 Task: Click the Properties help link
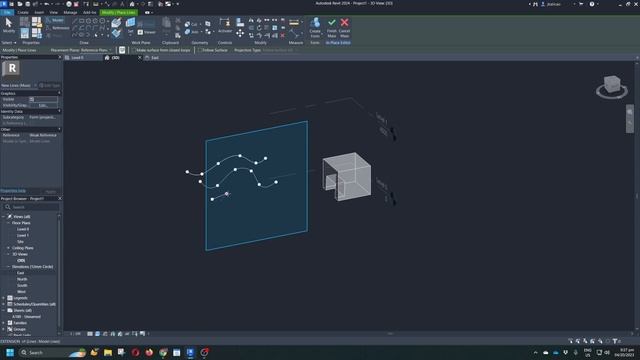click(13, 191)
